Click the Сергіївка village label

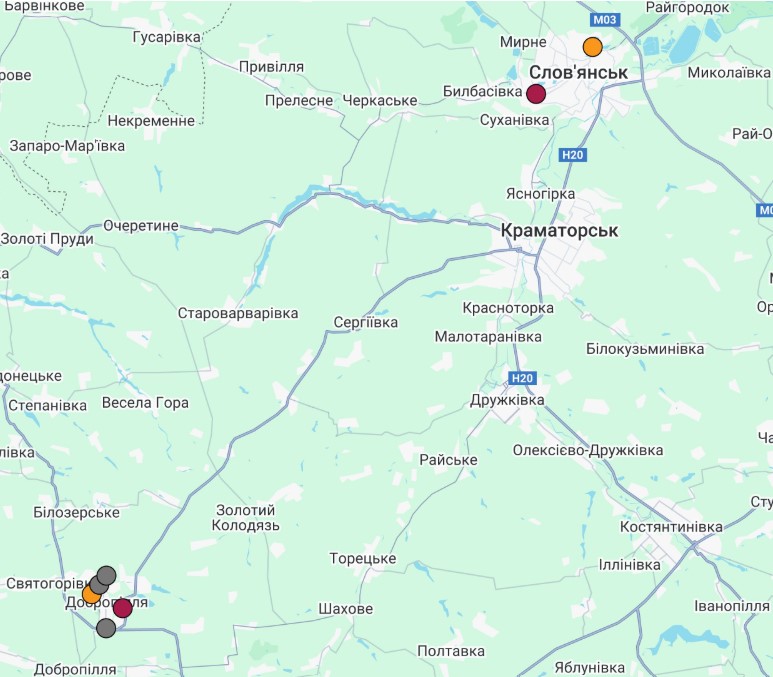pyautogui.click(x=365, y=322)
